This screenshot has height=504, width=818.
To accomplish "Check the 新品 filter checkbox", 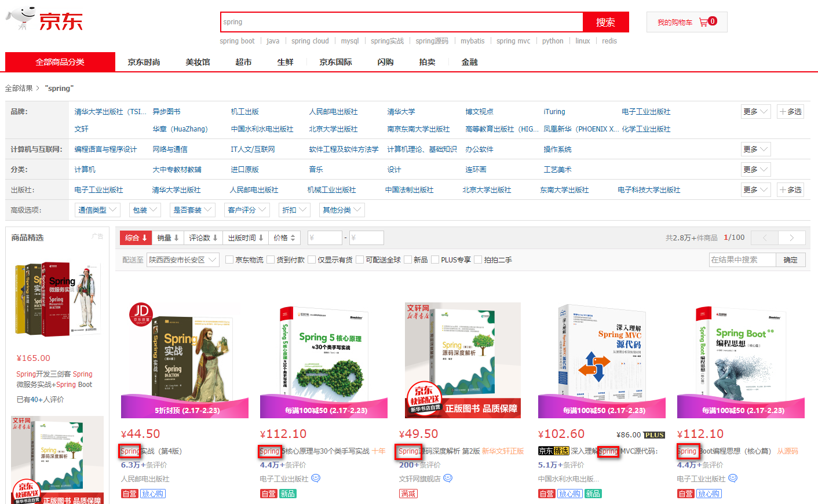I will point(408,260).
